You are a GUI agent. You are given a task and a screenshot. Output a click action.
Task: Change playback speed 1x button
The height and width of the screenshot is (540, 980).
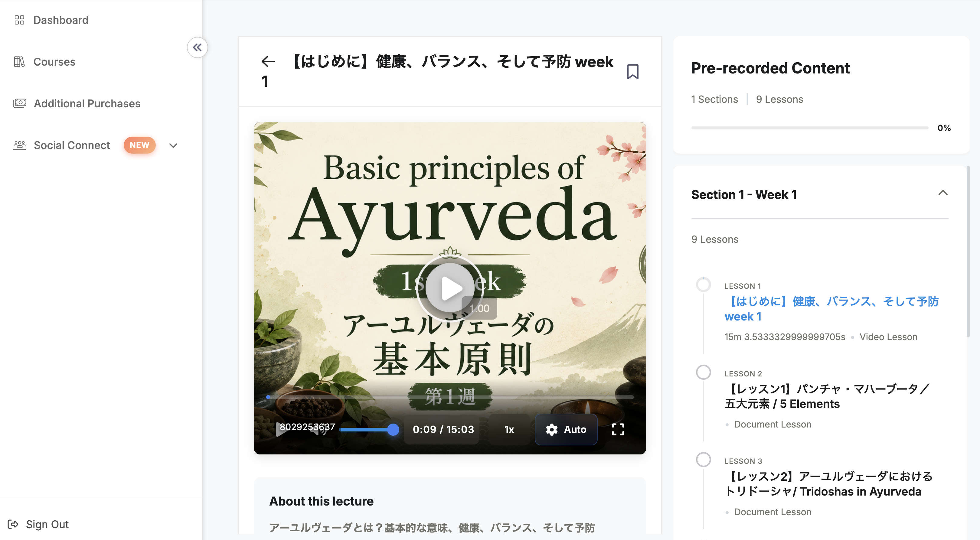click(x=509, y=430)
